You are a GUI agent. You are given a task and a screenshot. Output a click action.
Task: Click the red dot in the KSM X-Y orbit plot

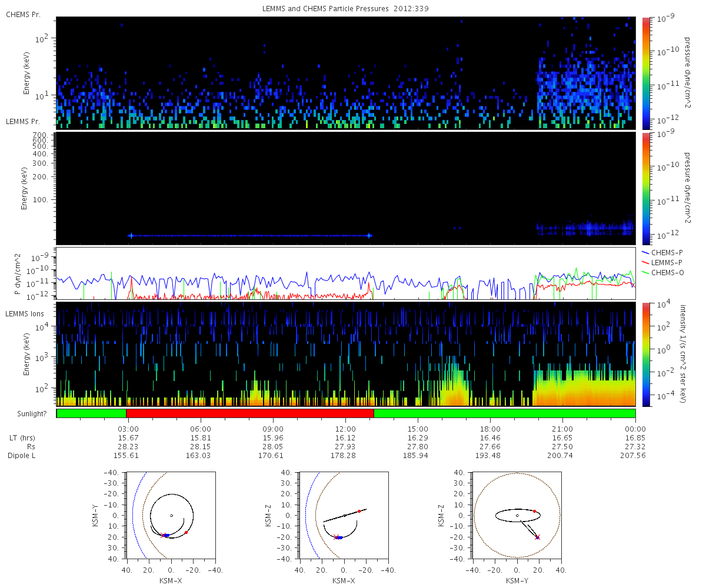click(x=187, y=532)
